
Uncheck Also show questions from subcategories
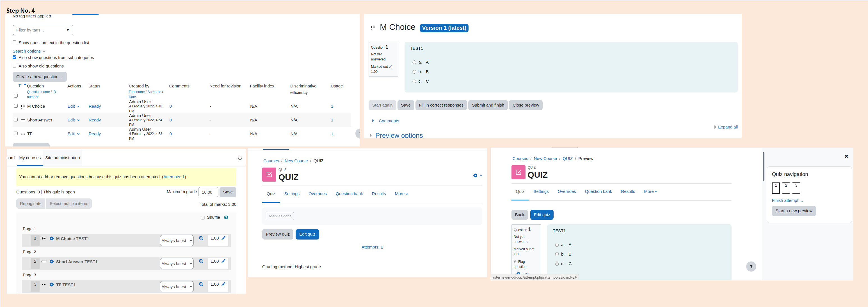15,57
